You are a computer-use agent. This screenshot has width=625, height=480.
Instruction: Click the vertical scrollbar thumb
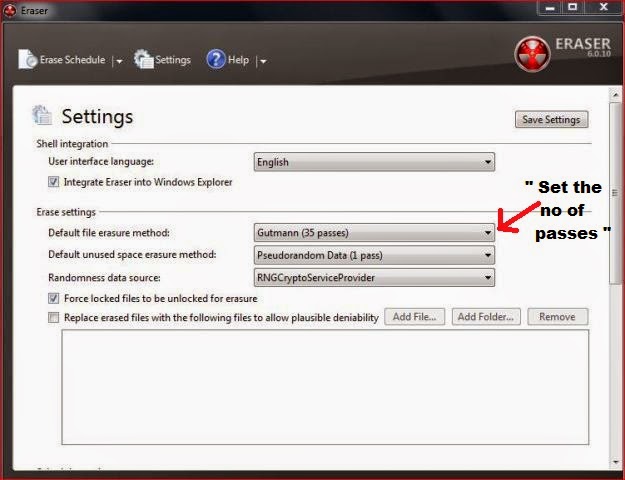615,193
